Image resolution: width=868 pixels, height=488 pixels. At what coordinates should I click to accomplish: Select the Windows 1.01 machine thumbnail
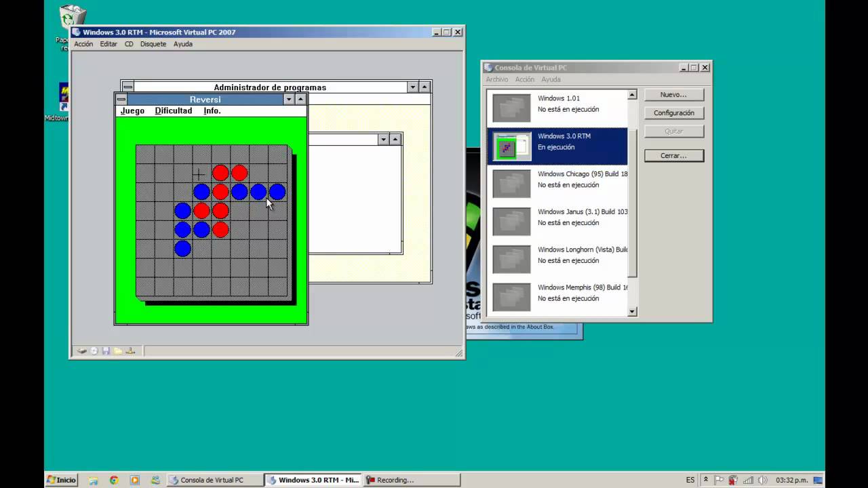pos(511,108)
